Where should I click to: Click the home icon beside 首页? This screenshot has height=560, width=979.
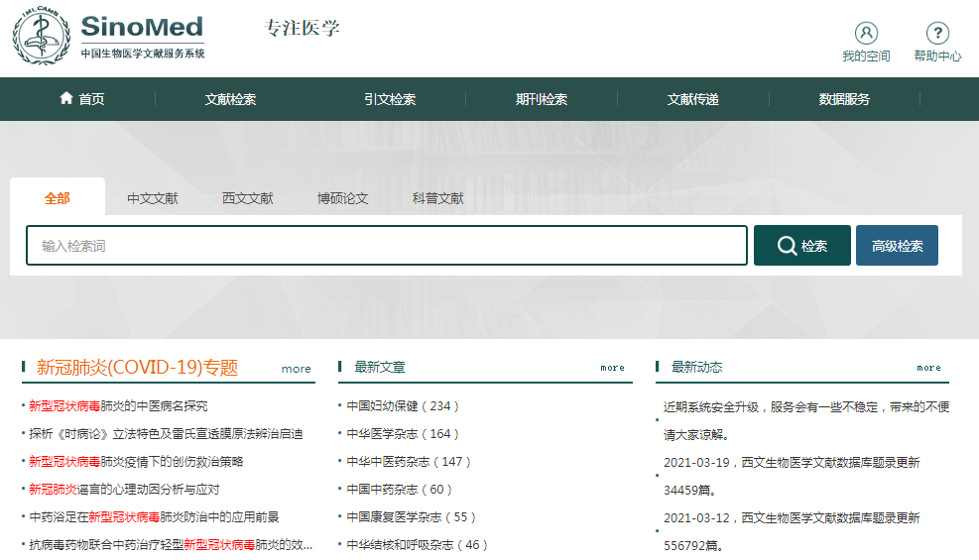tap(66, 98)
